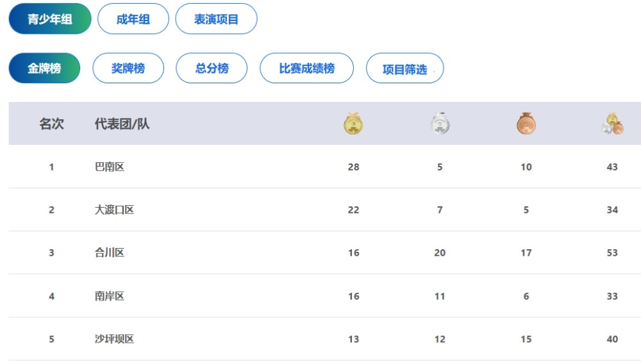
Task: Click 巴南区 gold count 28
Action: (x=354, y=167)
